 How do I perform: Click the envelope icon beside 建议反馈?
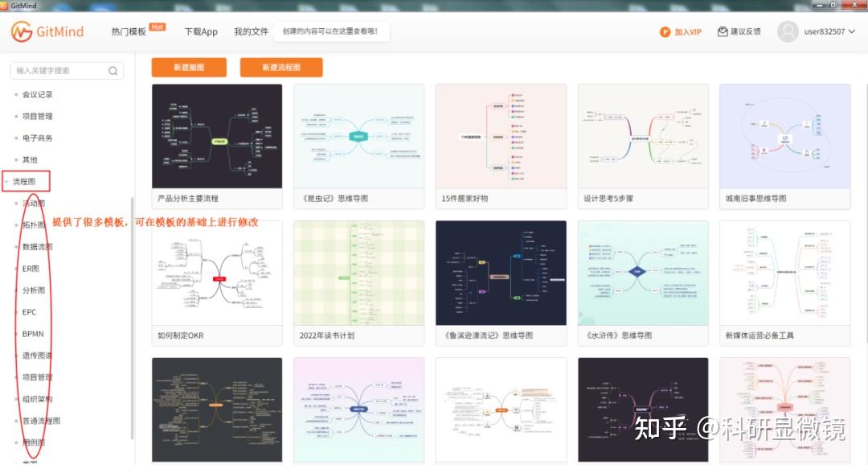(x=722, y=31)
